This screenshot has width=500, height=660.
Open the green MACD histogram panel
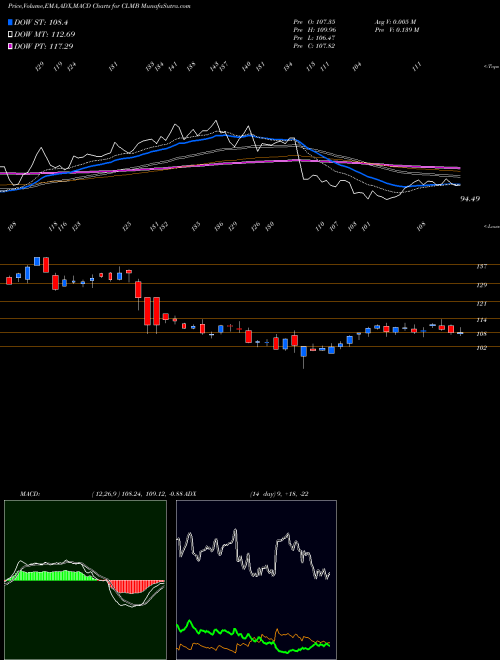point(85,580)
